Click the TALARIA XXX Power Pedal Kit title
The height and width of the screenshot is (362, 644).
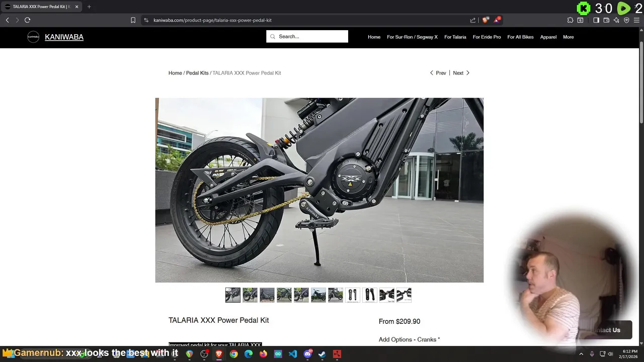tap(219, 320)
